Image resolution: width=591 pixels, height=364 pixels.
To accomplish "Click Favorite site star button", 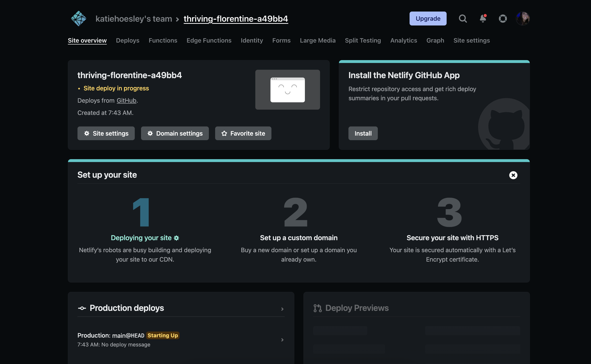I will (x=243, y=133).
